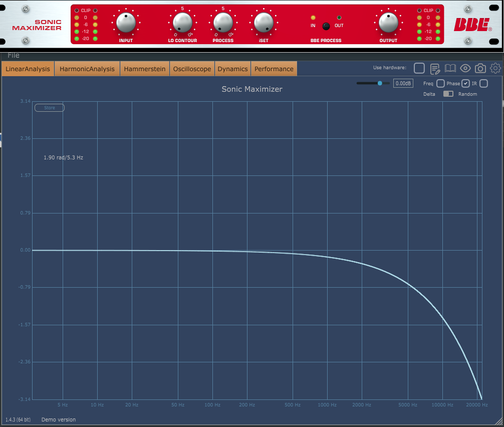This screenshot has height=427, width=504.
Task: Click the '20000 Hz' axis label
Action: tap(477, 405)
